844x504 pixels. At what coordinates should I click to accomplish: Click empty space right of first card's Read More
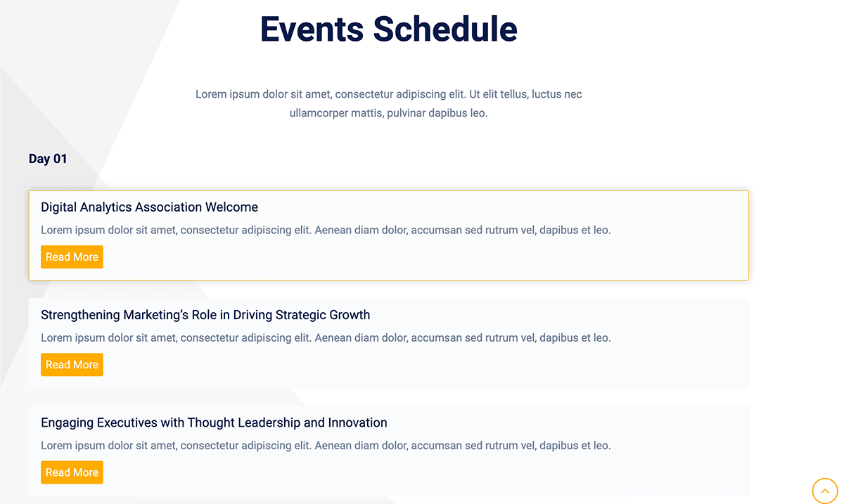[x=422, y=257]
